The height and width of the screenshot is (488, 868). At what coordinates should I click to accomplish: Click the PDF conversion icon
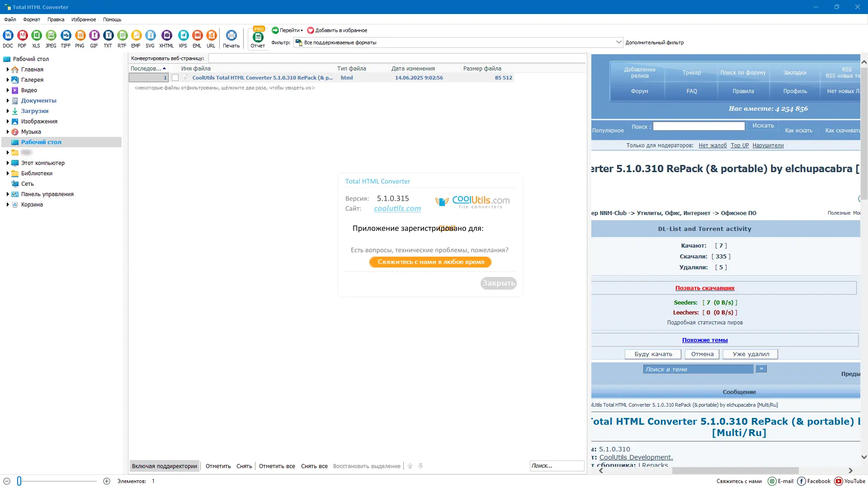(22, 36)
